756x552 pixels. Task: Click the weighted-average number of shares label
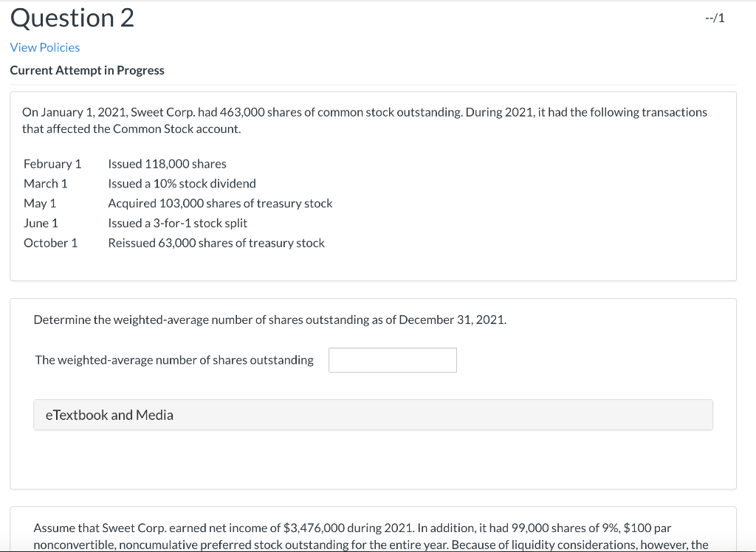click(x=174, y=360)
